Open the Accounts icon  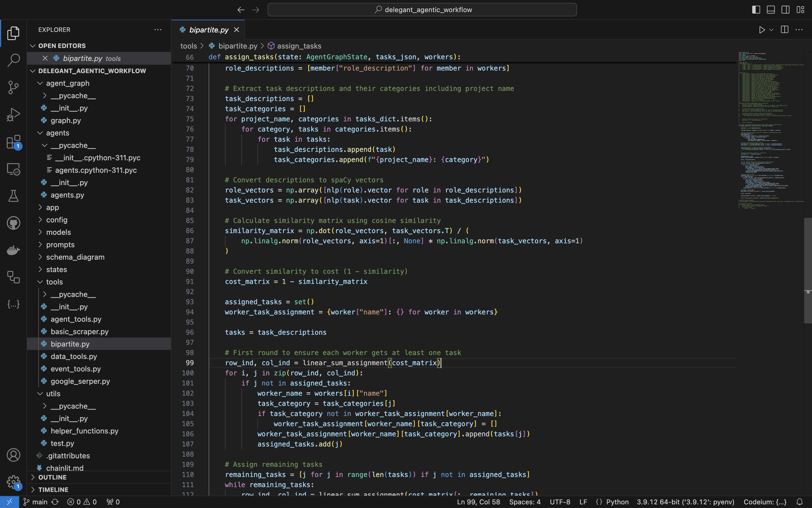point(14,455)
